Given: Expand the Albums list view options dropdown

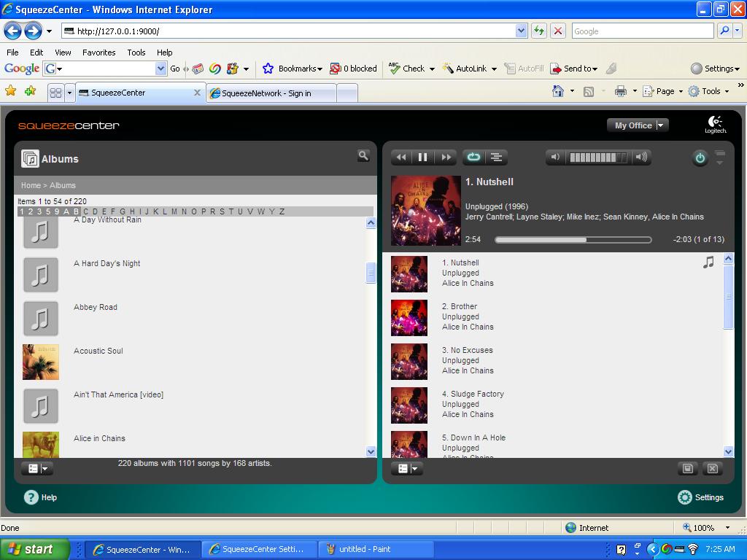Looking at the screenshot, I should (x=36, y=469).
